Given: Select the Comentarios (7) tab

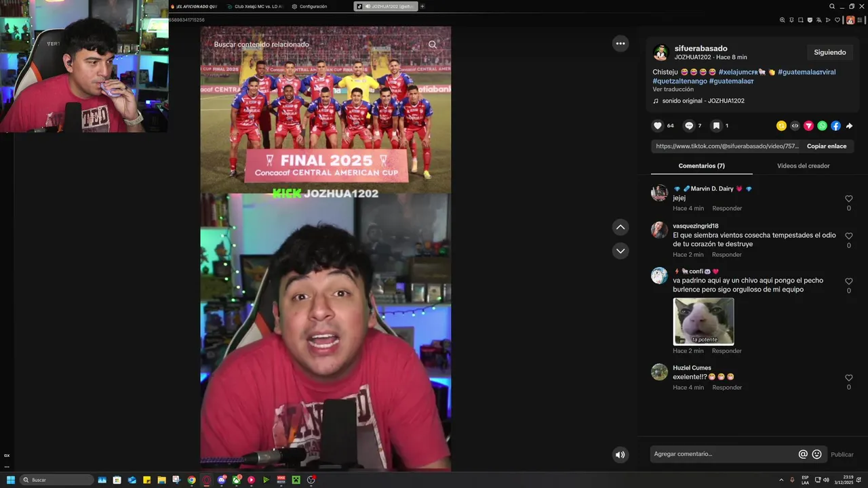Looking at the screenshot, I should pos(702,166).
